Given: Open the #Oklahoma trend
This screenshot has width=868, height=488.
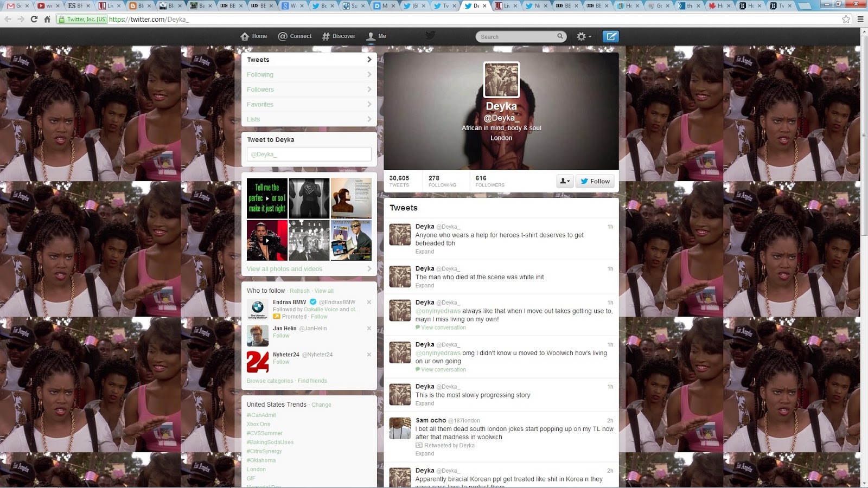Looking at the screenshot, I should [x=261, y=460].
